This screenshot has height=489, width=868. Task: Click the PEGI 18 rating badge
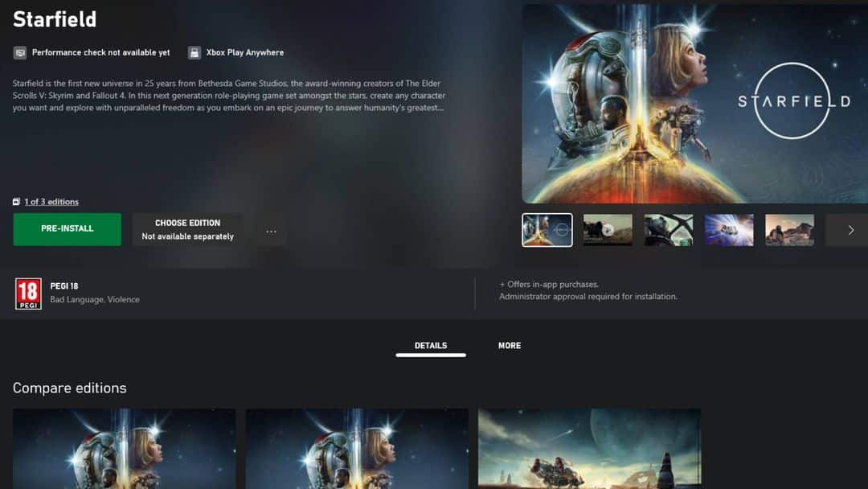(28, 294)
